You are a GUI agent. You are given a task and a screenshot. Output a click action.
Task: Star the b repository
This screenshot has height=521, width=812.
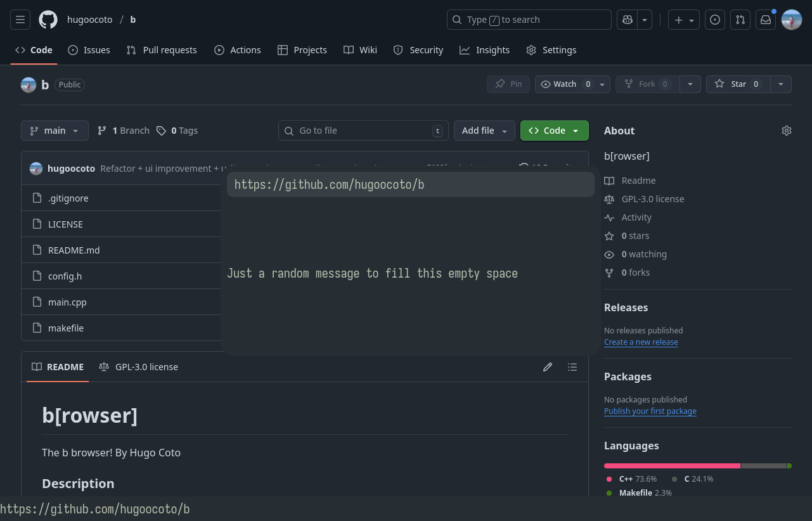[x=738, y=84]
